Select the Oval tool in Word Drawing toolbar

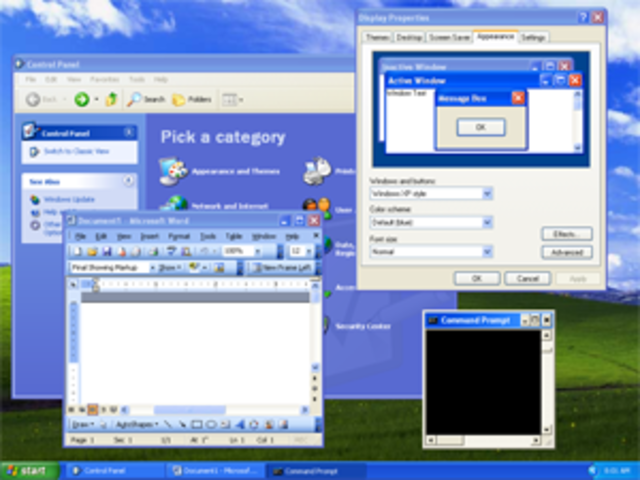point(211,424)
